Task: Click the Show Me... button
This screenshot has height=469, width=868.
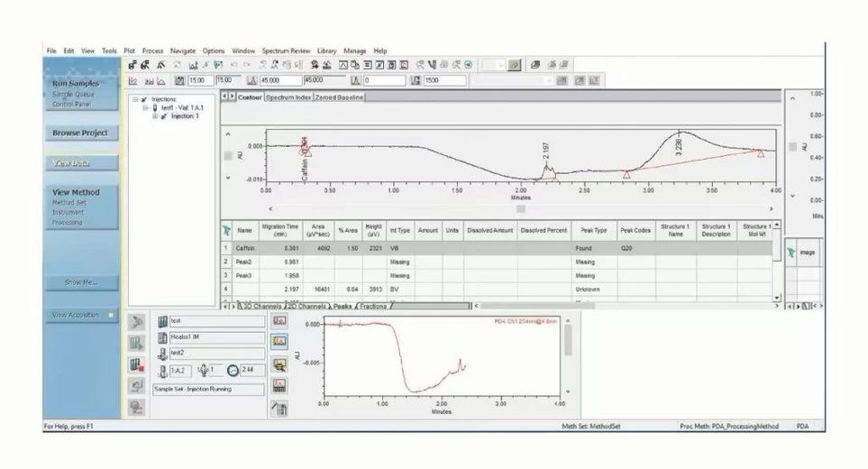Action: 81,282
